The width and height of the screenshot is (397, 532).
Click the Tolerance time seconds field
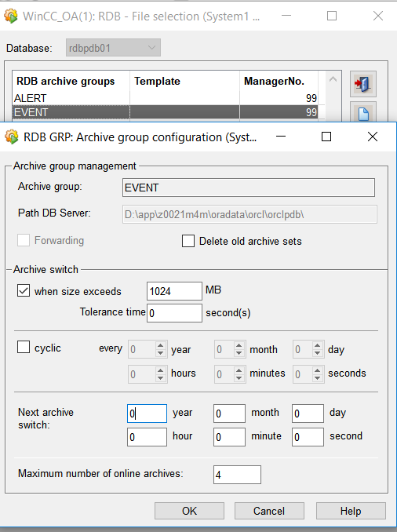(x=174, y=313)
